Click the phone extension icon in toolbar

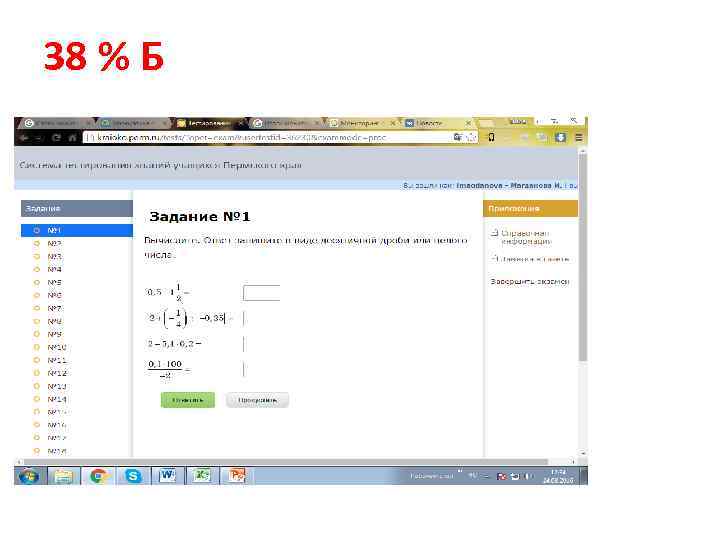coord(491,137)
